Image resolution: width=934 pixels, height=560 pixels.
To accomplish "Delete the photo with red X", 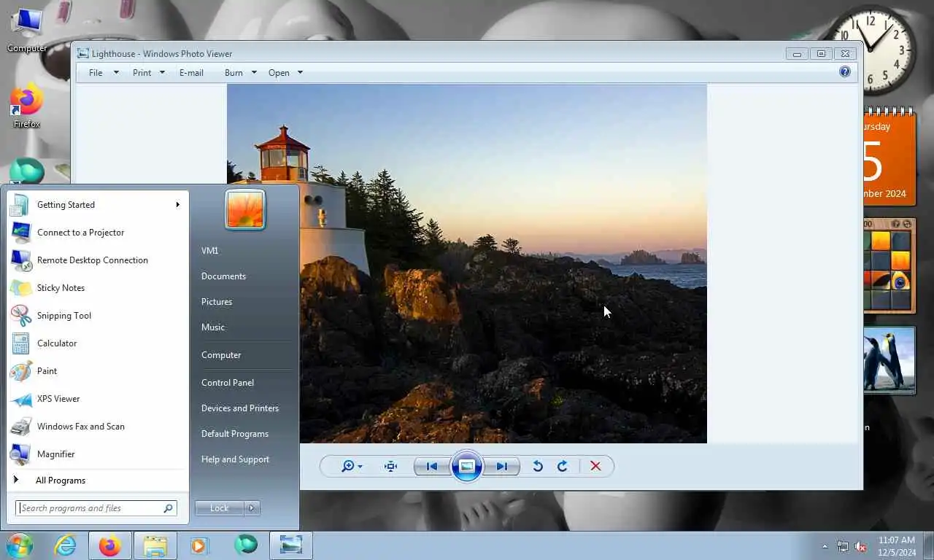I will coord(595,466).
